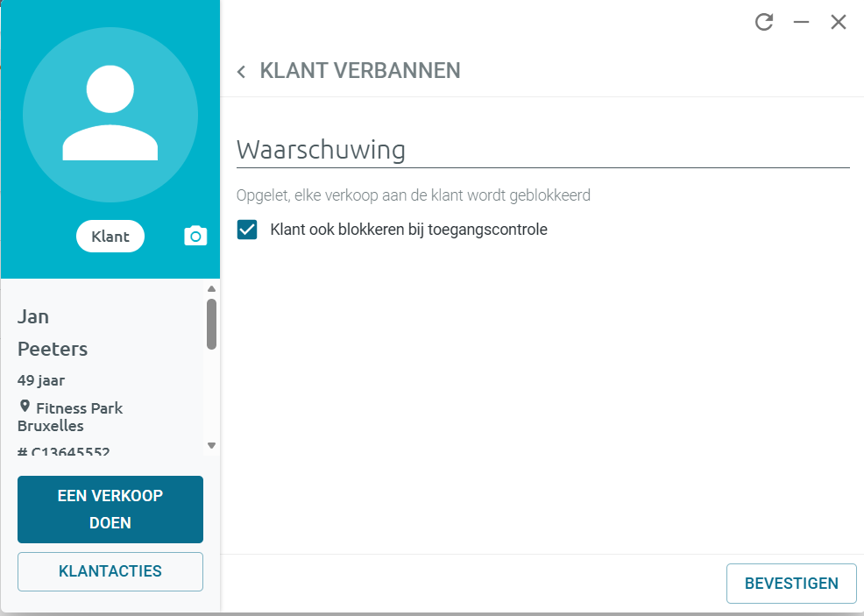The width and height of the screenshot is (864, 616).
Task: Click the refresh icon at top right
Action: point(764,22)
